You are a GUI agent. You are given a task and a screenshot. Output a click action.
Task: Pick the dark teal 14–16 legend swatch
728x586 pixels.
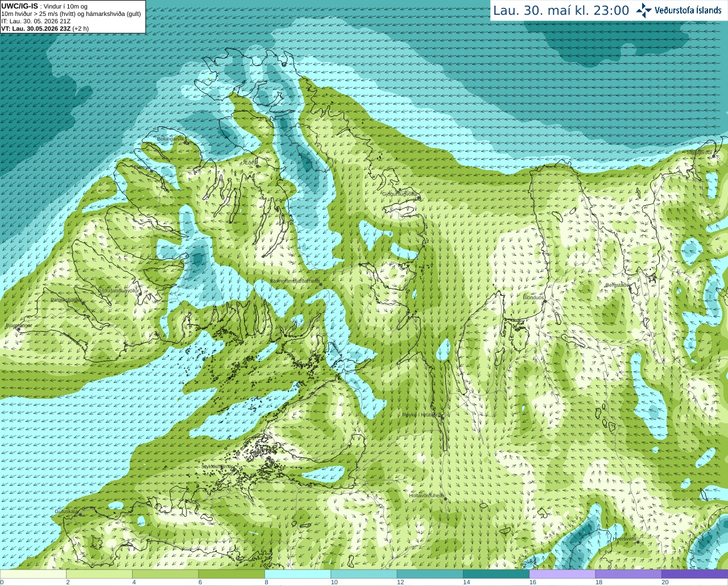click(x=496, y=574)
